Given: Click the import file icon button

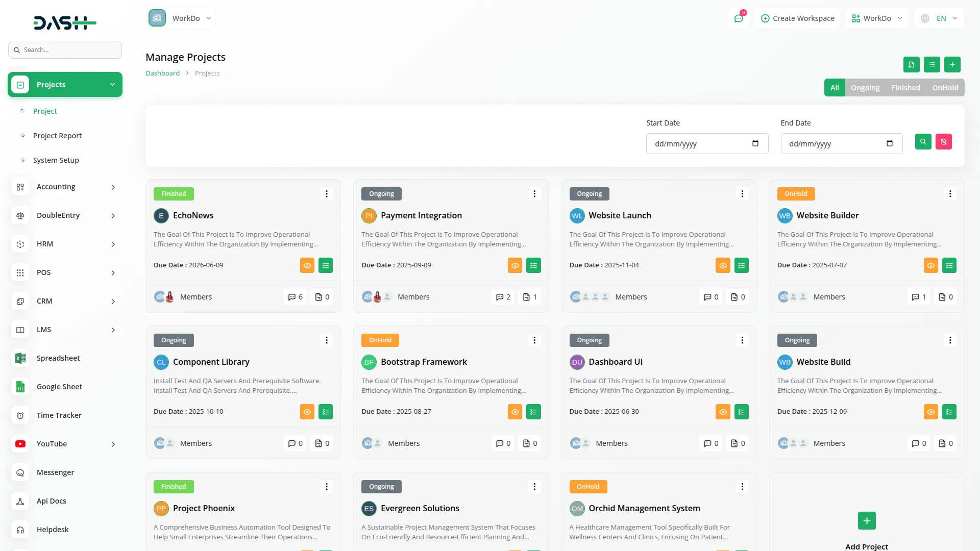Looking at the screenshot, I should tap(911, 65).
